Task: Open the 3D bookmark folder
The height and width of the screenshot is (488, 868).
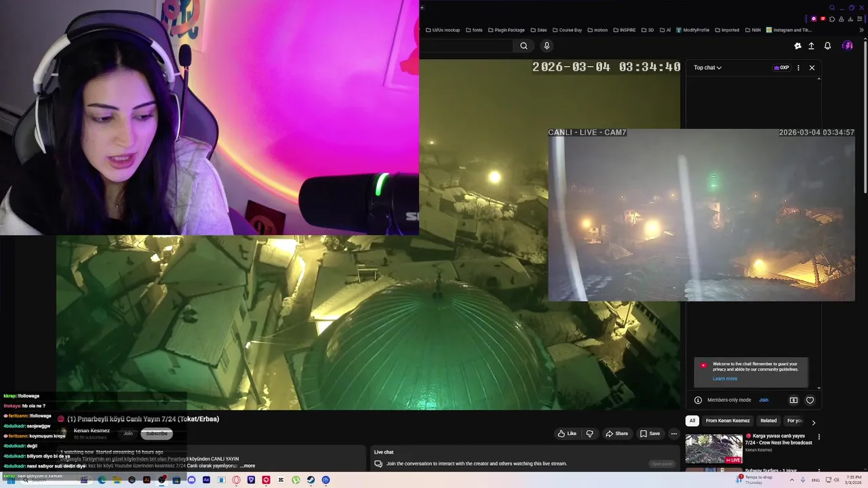Action: pyautogui.click(x=648, y=30)
